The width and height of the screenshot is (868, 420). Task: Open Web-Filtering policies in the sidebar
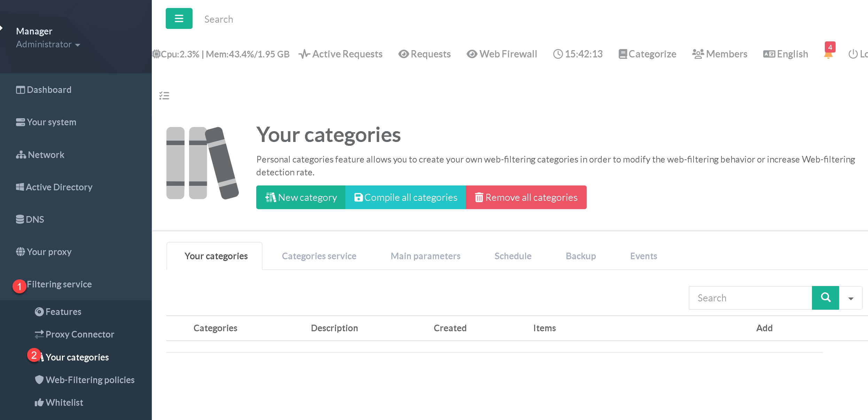coord(90,380)
